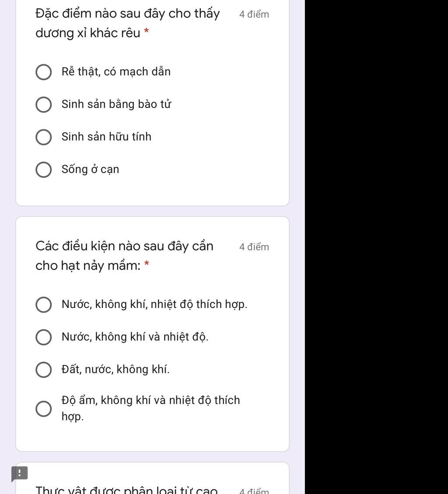Screen dimensions: 448x494
Task: Select radio 'Độ ẩm, không khí và nhiệt độ thích hợp.'
Action: pyautogui.click(x=43, y=409)
